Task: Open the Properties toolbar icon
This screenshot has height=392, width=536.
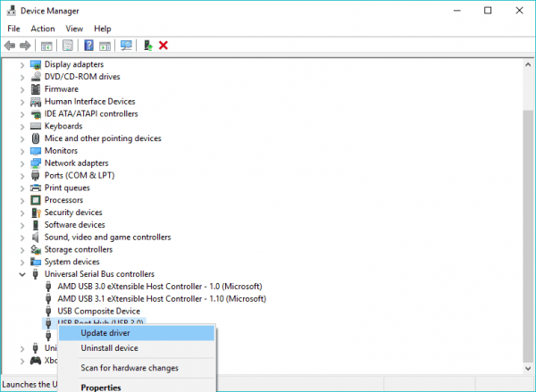Action: tap(68, 46)
